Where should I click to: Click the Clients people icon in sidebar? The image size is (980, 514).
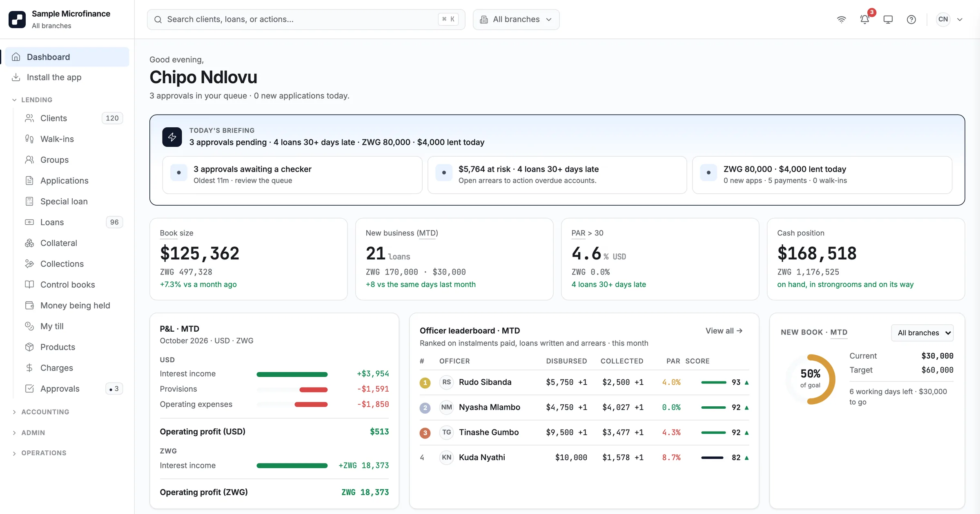[29, 118]
